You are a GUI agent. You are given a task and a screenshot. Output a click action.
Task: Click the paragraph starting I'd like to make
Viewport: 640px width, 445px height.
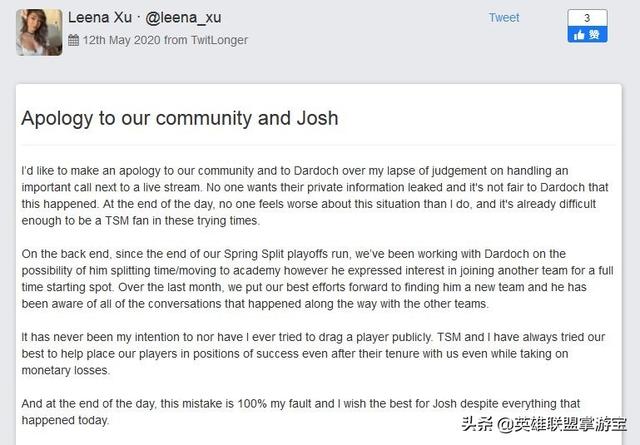click(x=315, y=196)
